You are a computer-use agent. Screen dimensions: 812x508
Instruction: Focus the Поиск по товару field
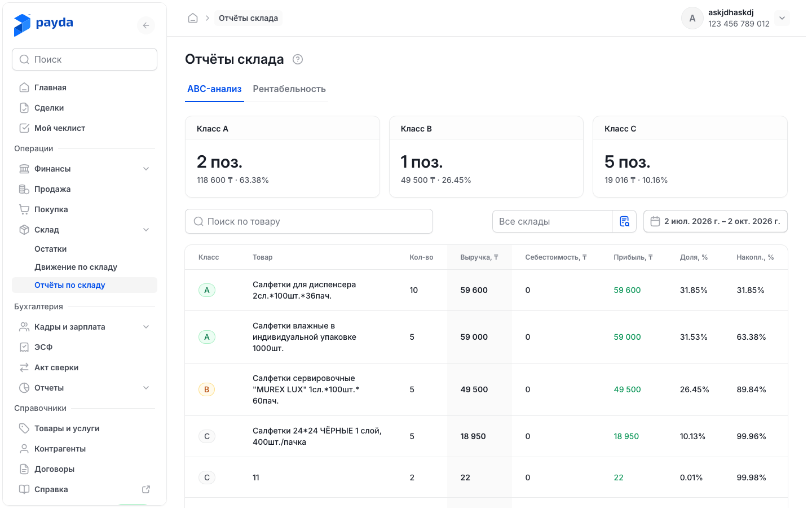coord(309,221)
